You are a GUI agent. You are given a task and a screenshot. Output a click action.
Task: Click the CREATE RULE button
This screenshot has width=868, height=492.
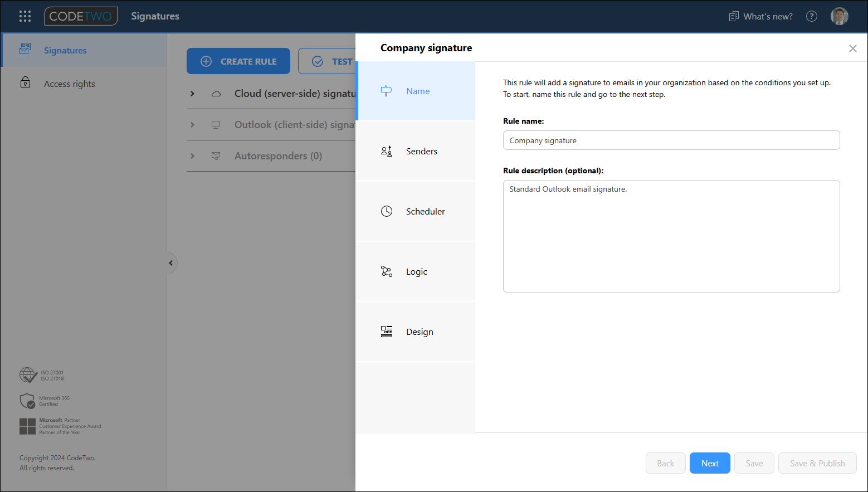coord(238,61)
